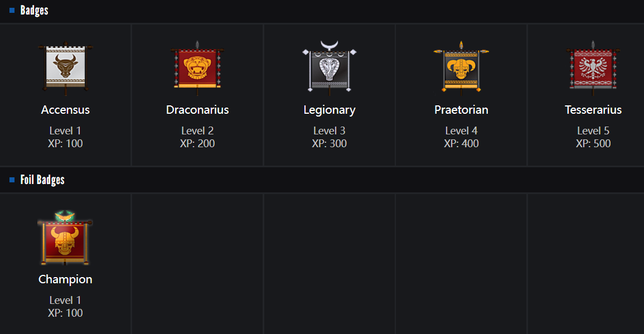Click the Praetorian badge name text

click(x=461, y=110)
